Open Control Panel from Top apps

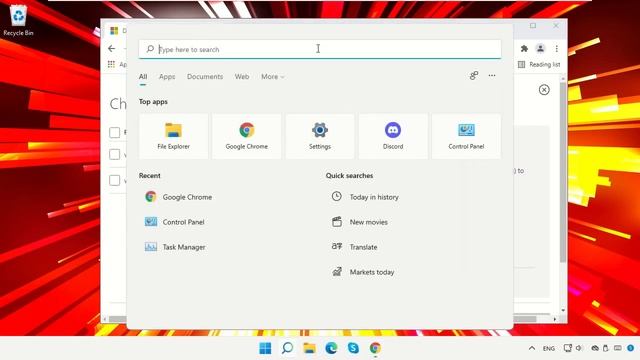pyautogui.click(x=466, y=136)
